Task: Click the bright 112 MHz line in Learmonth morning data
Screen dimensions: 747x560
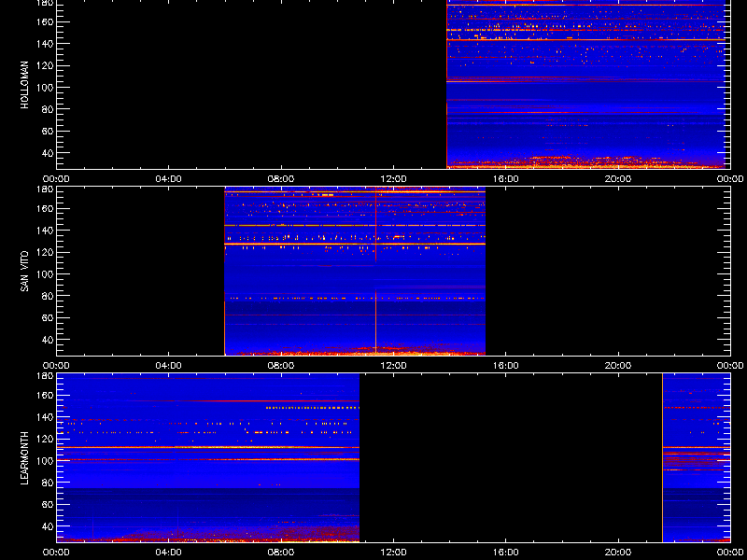Action: (207, 447)
